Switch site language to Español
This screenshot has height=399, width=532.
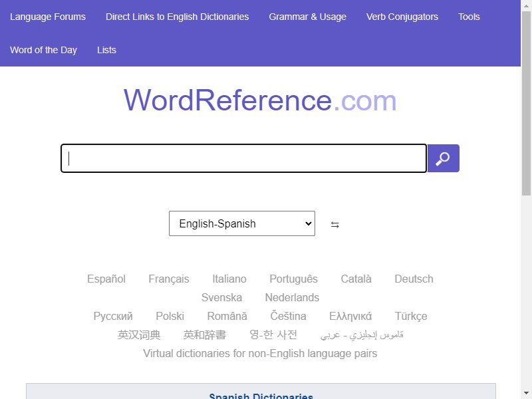click(106, 279)
